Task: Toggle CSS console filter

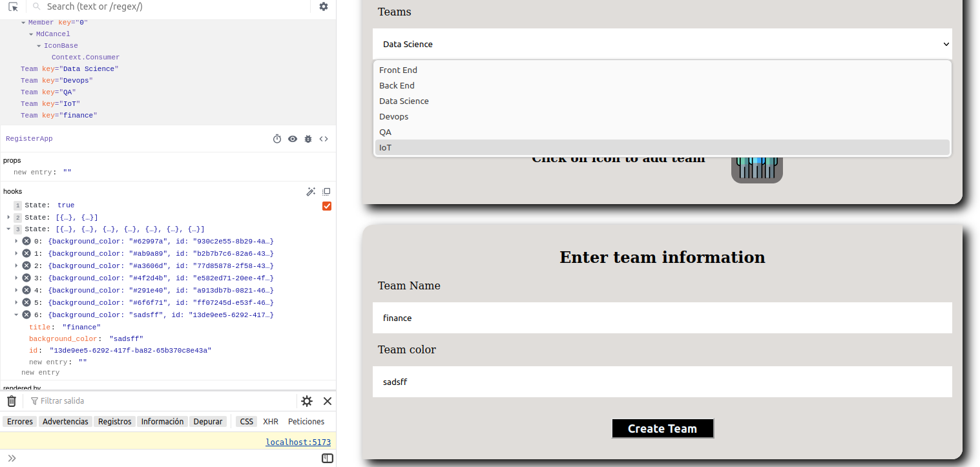Action: [247, 421]
